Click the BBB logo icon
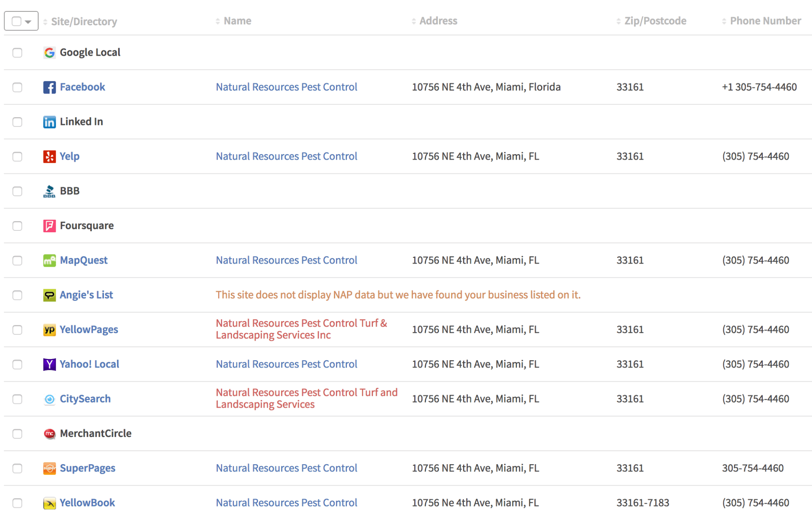 coord(50,191)
